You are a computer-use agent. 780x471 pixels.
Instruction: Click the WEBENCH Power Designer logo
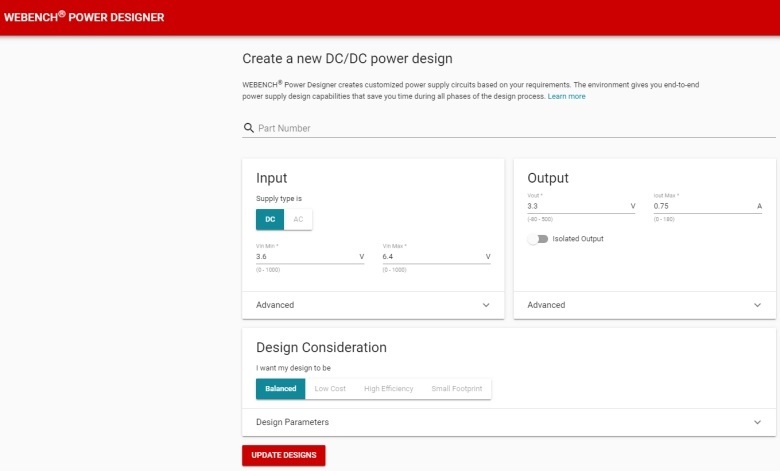pos(82,17)
